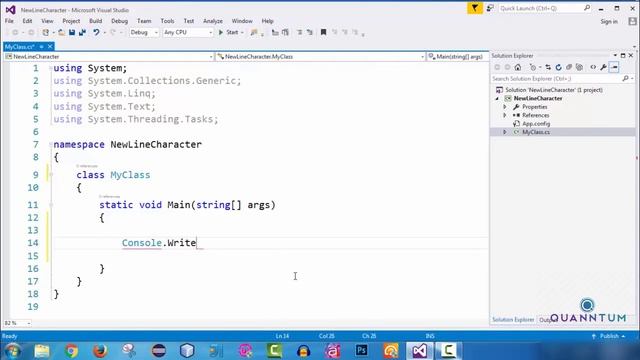The image size is (640, 360).
Task: Click the Save icon in the toolbar
Action: (72, 32)
